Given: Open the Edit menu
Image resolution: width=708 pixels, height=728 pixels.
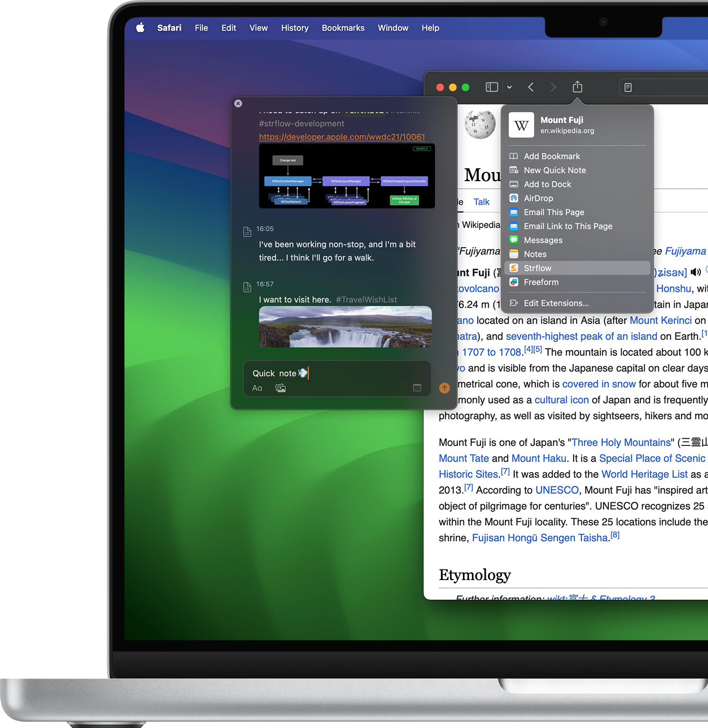Looking at the screenshot, I should click(x=229, y=28).
